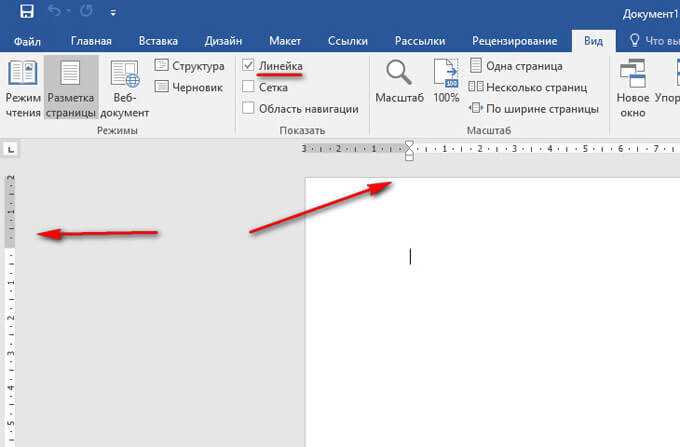Switch to Веб-документ view
The image size is (680, 447).
[124, 88]
